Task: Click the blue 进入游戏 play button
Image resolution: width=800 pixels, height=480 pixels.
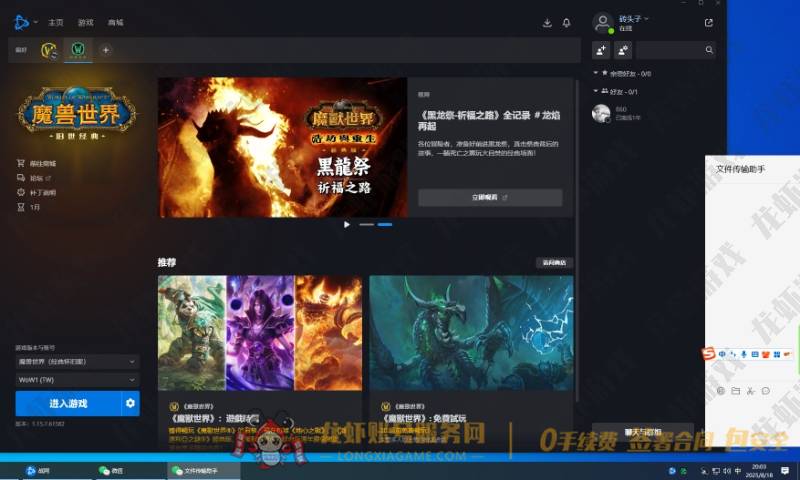Action: 67,403
